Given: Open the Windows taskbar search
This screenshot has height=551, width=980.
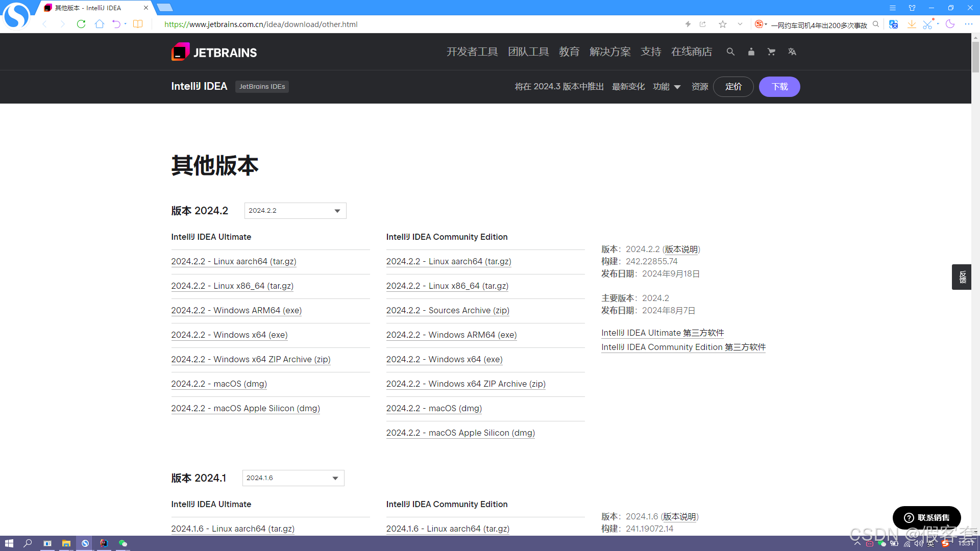Looking at the screenshot, I should point(28,543).
